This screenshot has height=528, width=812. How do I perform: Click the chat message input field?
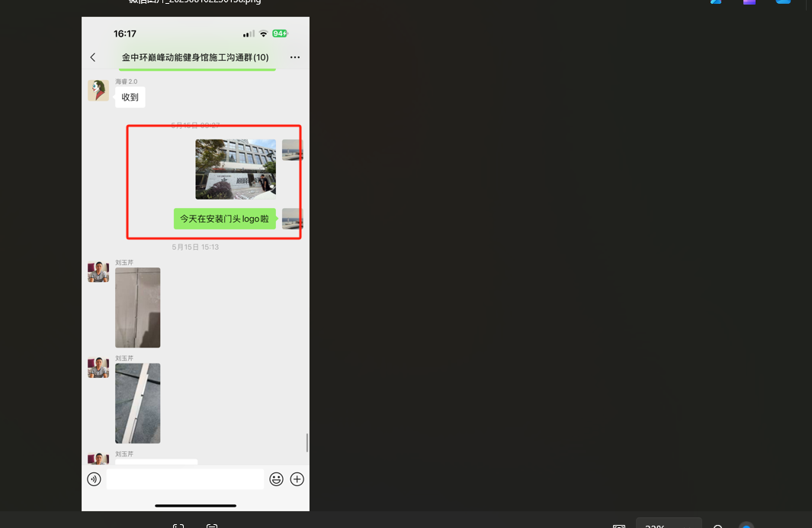coord(185,479)
